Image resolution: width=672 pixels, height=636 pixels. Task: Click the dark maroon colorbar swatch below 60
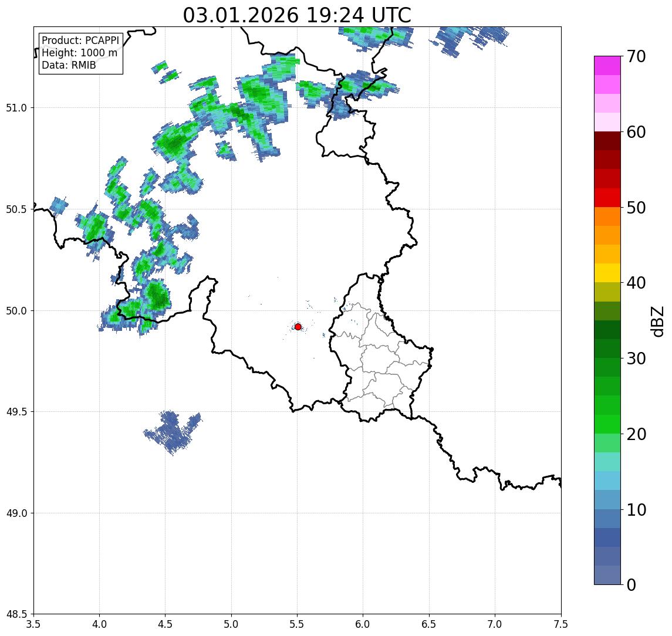[x=607, y=141]
